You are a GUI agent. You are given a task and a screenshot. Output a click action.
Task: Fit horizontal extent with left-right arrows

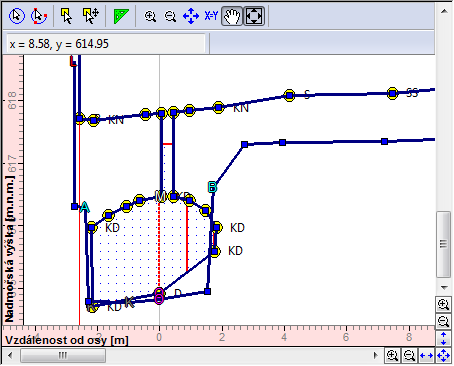pyautogui.click(x=426, y=356)
